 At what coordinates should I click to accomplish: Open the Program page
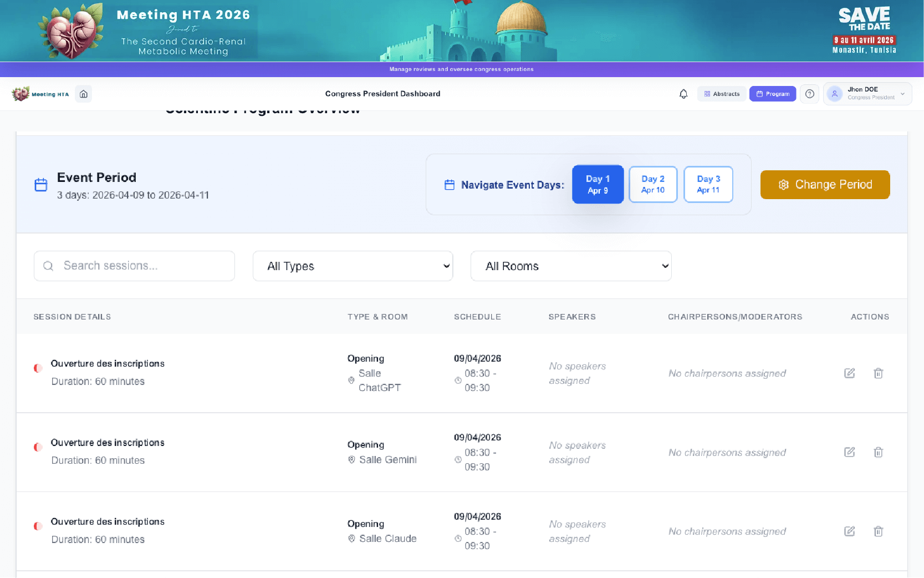pyautogui.click(x=772, y=94)
